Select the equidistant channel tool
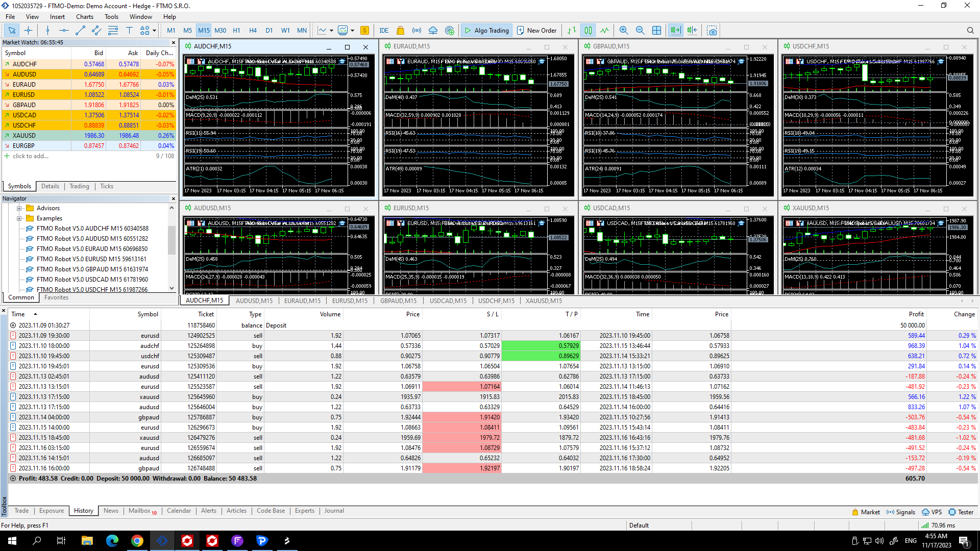The image size is (980, 551). click(96, 31)
